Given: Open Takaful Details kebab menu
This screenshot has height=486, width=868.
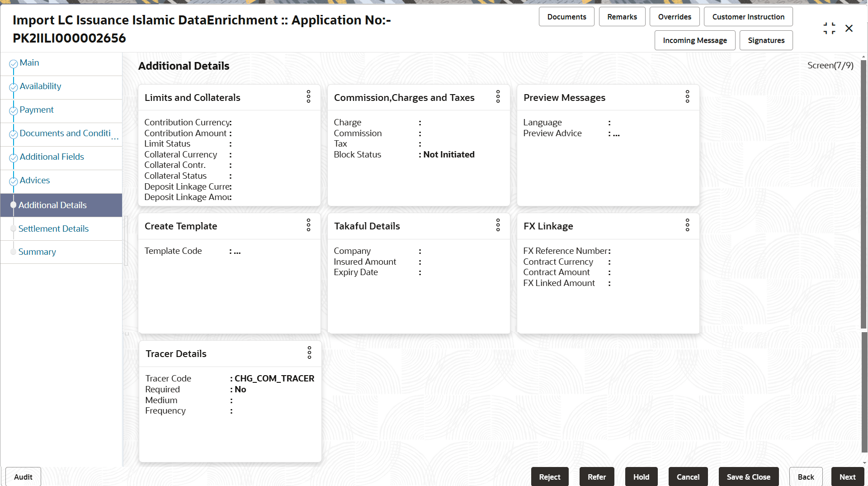Looking at the screenshot, I should click(498, 225).
